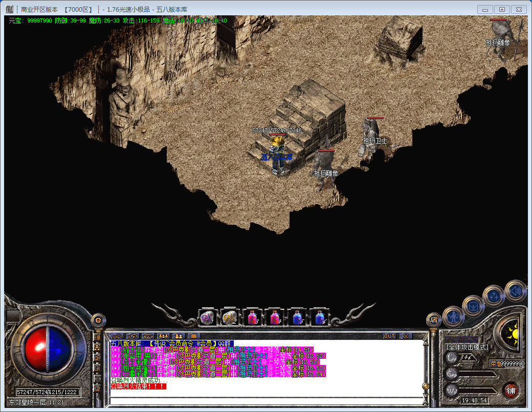The width and height of the screenshot is (532, 412).
Task: Attack the 祖玛雕像 beside the stone steps
Action: (x=326, y=170)
